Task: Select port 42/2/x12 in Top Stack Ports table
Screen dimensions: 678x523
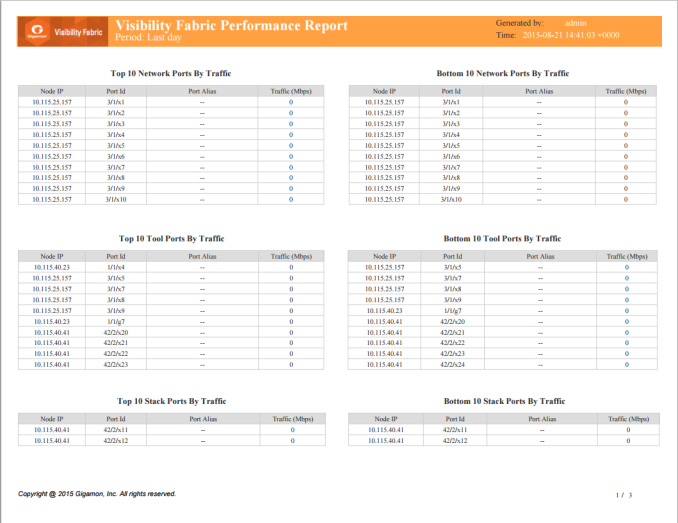Action: coord(116,440)
